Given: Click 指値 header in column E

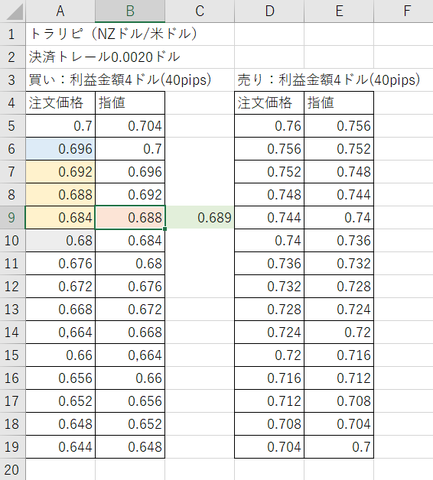Looking at the screenshot, I should pos(339,103).
